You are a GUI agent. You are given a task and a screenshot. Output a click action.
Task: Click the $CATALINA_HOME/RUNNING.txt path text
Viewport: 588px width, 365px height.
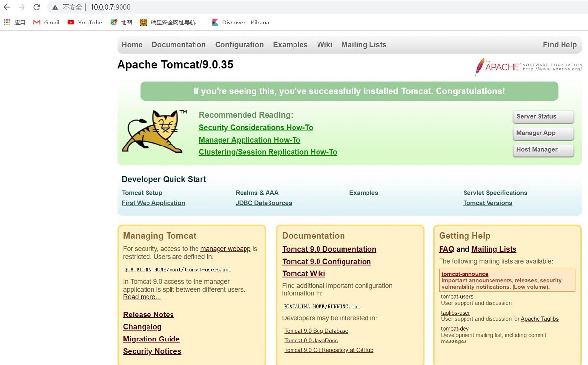click(x=322, y=306)
